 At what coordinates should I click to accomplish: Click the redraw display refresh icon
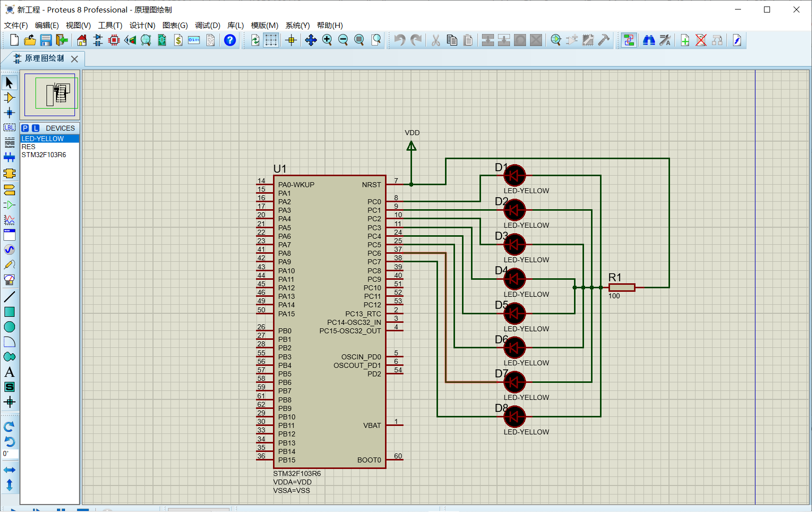(x=255, y=40)
